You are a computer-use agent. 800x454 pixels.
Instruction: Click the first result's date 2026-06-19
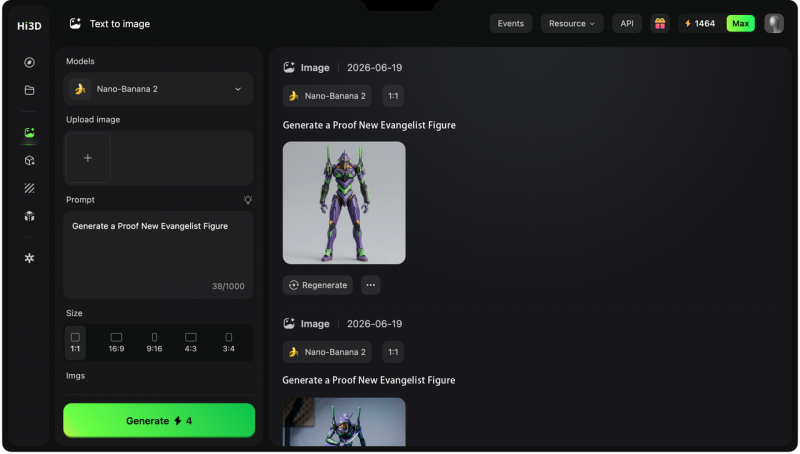point(374,67)
